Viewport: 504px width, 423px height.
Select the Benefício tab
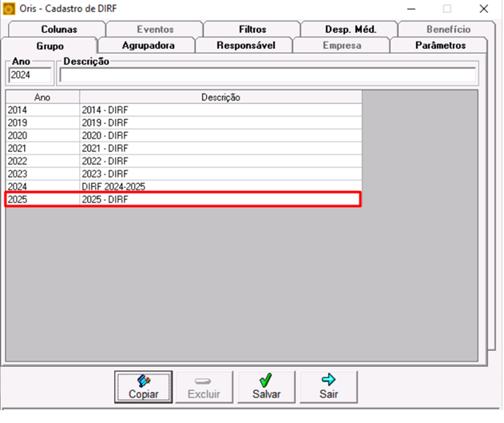(447, 30)
